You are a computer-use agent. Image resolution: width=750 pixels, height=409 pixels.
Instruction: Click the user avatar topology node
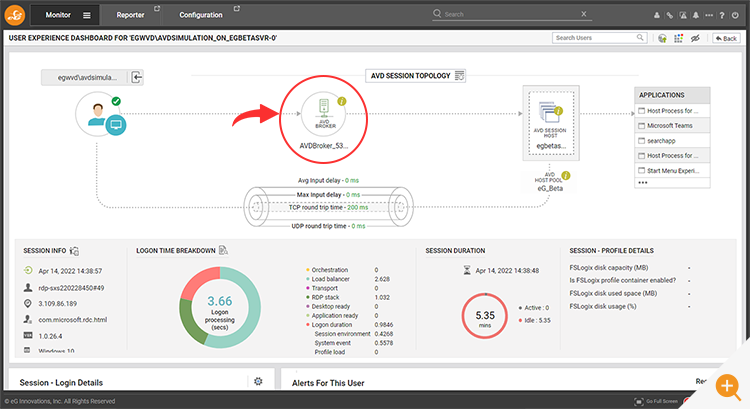(98, 114)
